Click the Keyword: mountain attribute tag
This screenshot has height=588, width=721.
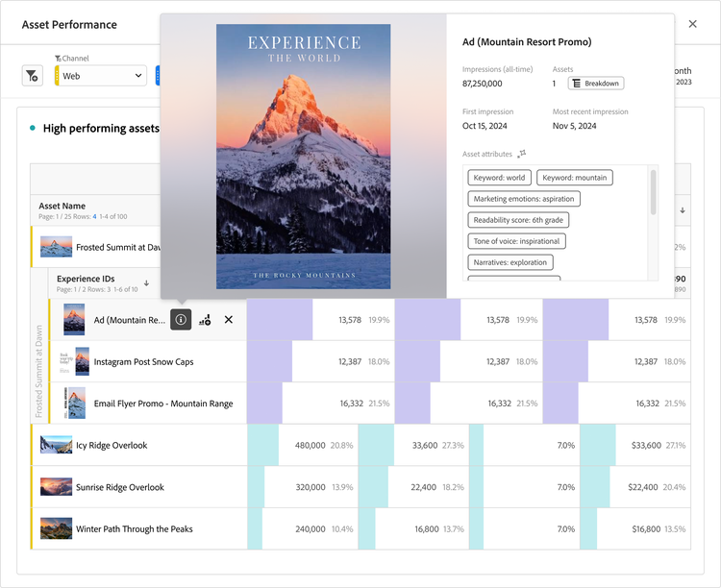coord(575,178)
